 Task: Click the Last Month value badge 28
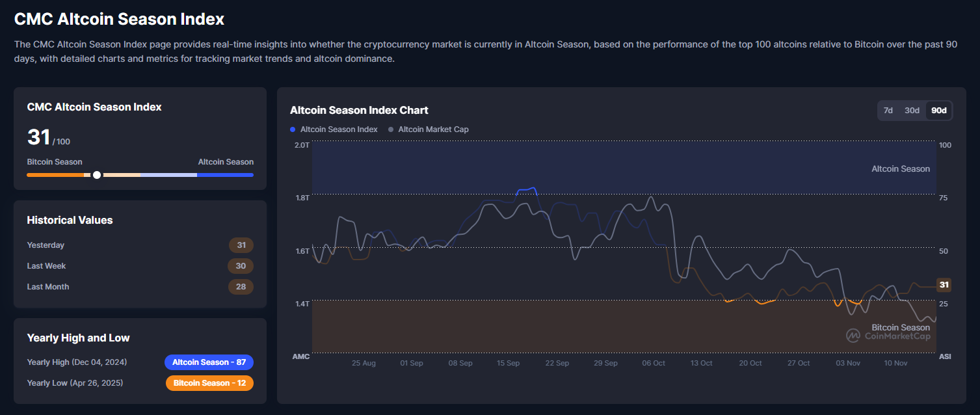(241, 287)
